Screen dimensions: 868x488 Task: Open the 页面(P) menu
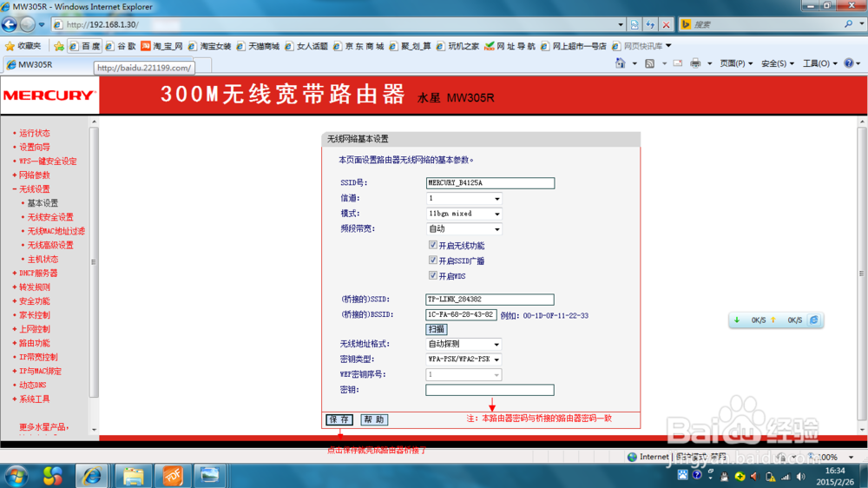tap(736, 63)
